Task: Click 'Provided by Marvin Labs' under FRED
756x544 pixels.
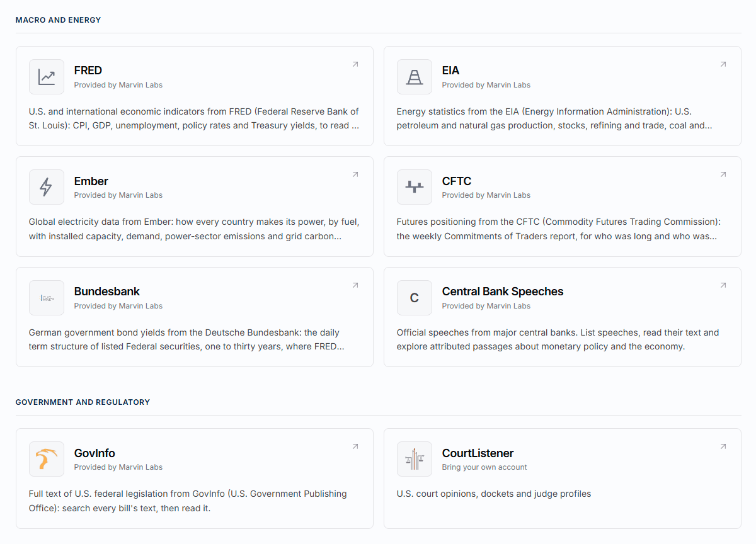Action: coord(118,85)
